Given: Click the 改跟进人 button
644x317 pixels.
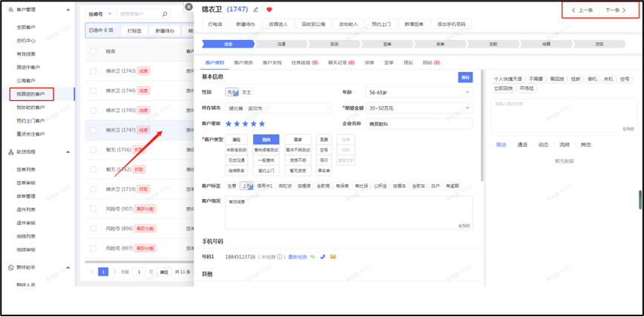Looking at the screenshot, I should coord(280,24).
